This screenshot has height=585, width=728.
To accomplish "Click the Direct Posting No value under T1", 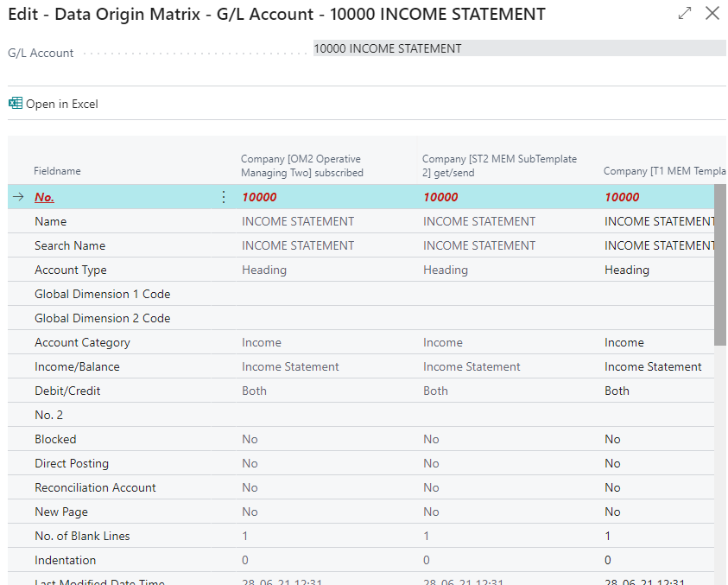I will (611, 463).
